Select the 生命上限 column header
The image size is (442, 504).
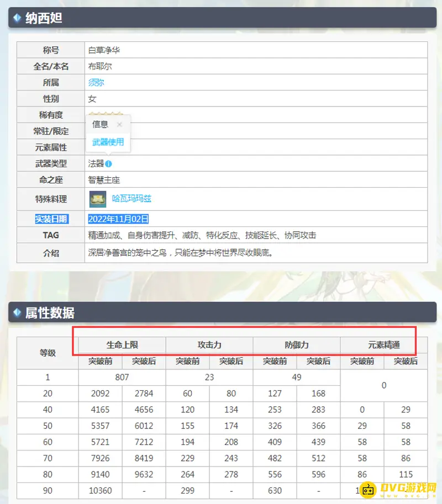click(x=122, y=345)
